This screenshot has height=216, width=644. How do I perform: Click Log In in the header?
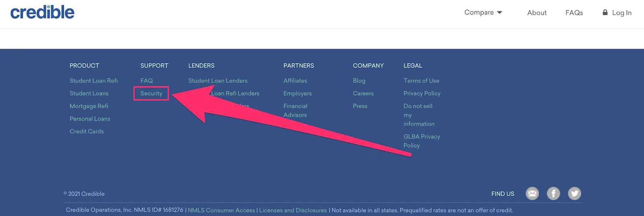(x=622, y=12)
